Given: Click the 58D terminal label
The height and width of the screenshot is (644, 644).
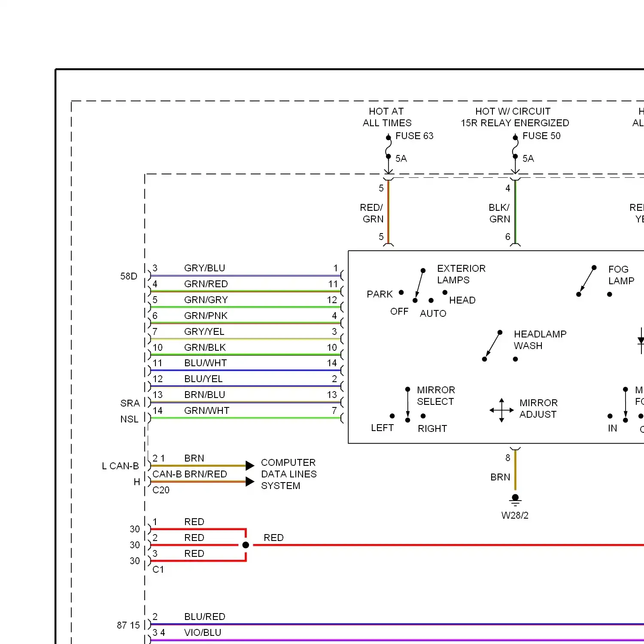Looking at the screenshot, I should point(129,276).
